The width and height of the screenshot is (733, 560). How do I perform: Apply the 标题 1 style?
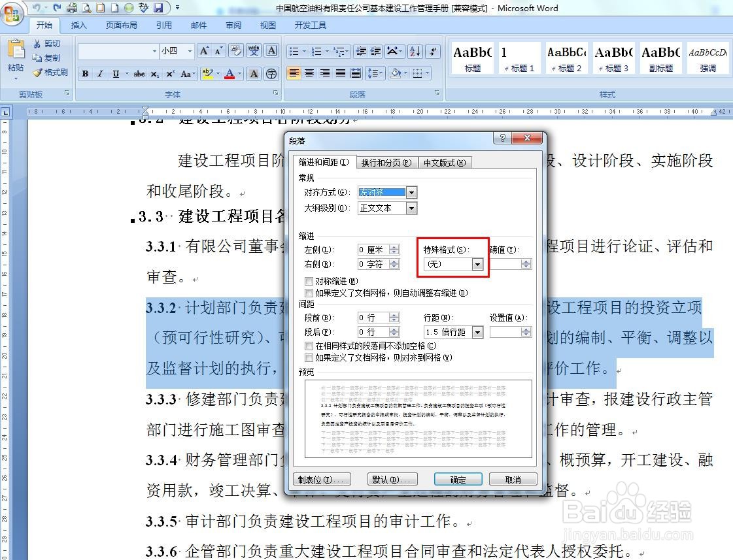tap(519, 58)
